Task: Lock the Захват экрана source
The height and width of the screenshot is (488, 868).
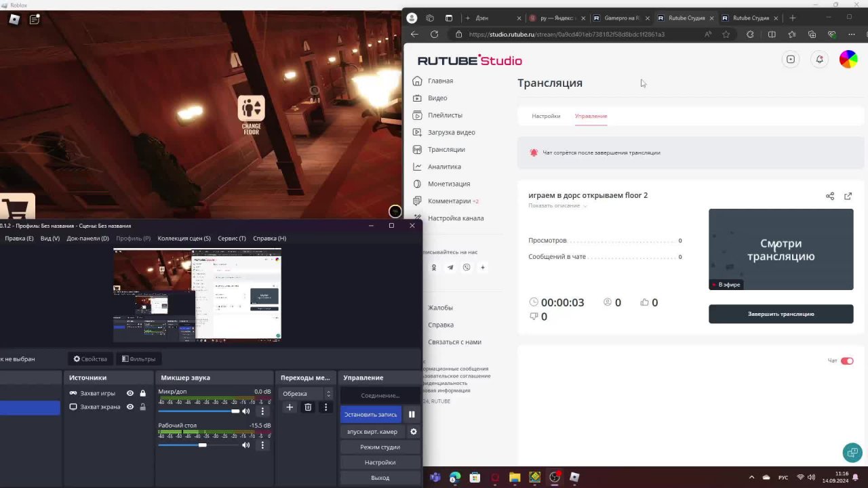Action: coord(142,407)
